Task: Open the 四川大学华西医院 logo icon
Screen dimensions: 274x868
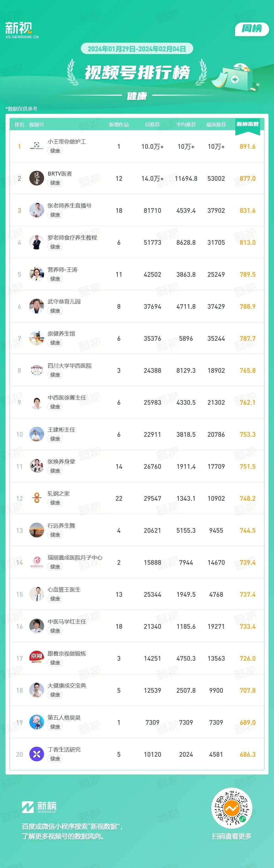Action: 36,370
